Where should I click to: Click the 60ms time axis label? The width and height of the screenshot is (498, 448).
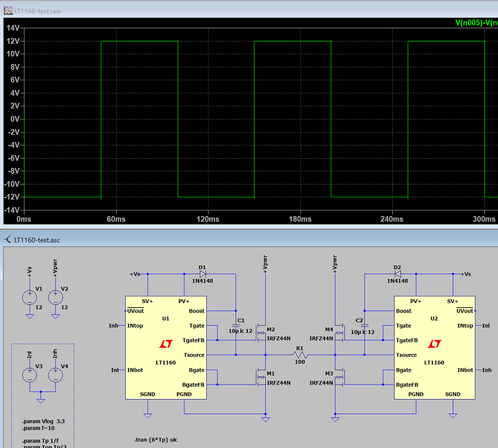pos(116,219)
